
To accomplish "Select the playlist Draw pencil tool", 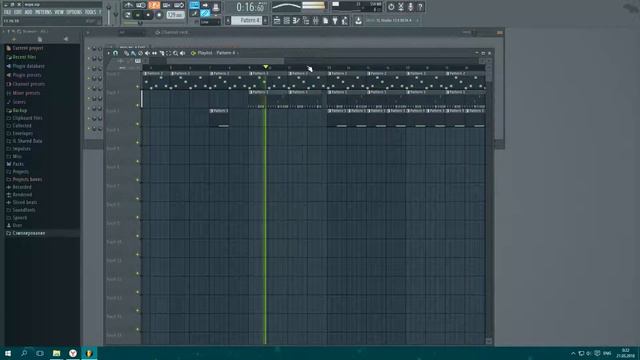I will point(127,53).
